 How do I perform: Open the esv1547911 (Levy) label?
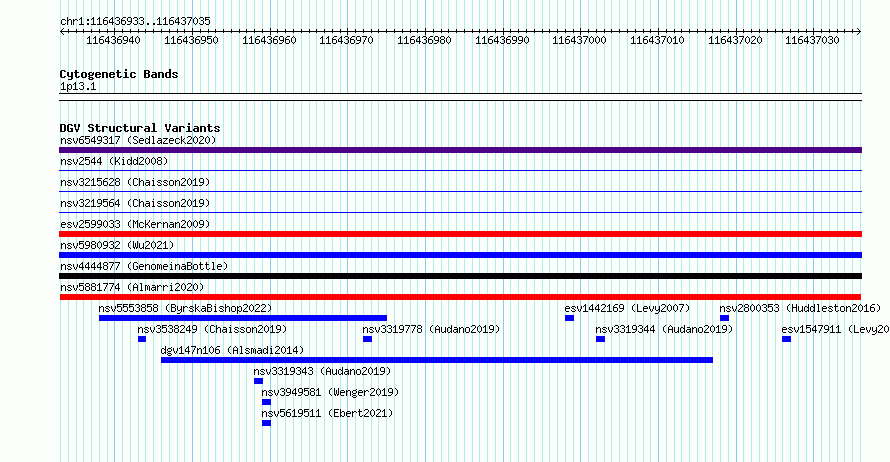pyautogui.click(x=836, y=329)
